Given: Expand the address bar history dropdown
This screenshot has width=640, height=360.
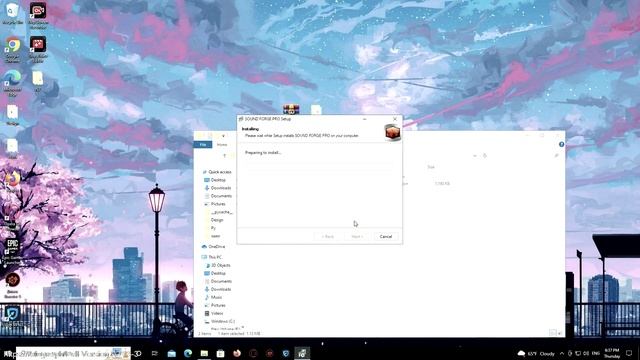Looking at the screenshot, I should click(475, 156).
